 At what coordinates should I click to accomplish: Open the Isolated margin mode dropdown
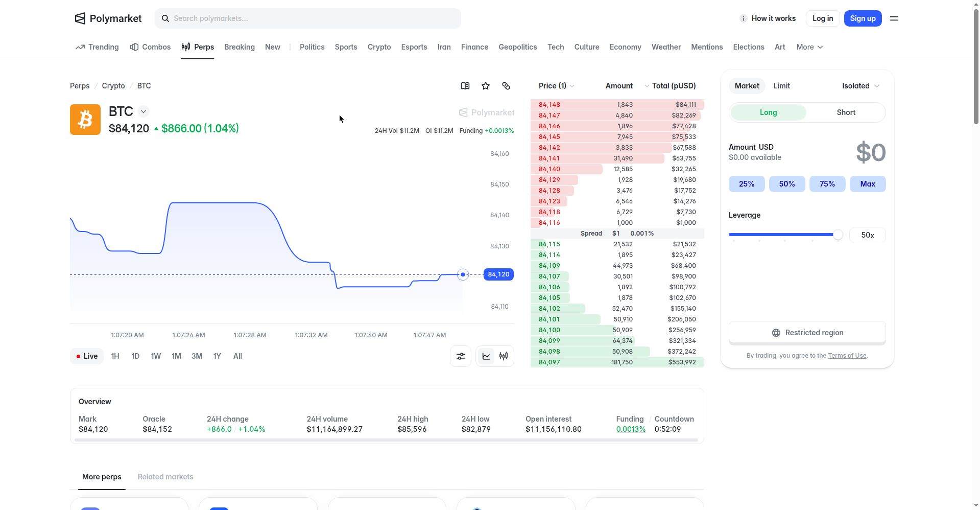[x=861, y=86]
